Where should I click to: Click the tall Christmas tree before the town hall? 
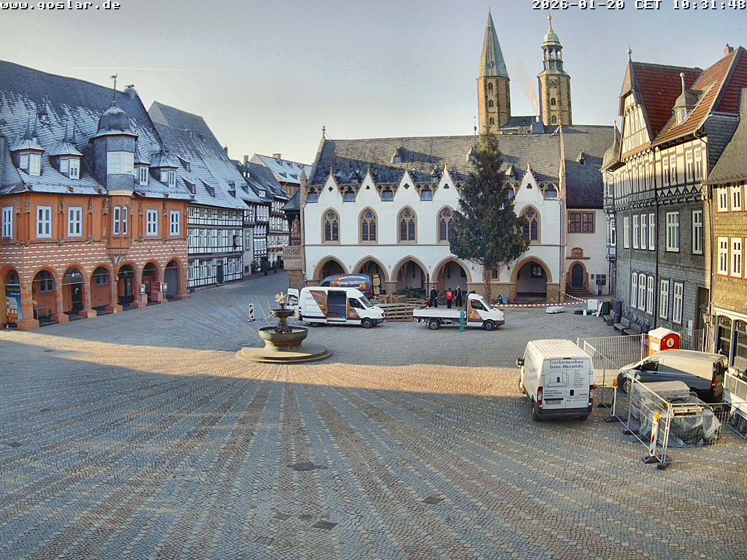(x=487, y=216)
